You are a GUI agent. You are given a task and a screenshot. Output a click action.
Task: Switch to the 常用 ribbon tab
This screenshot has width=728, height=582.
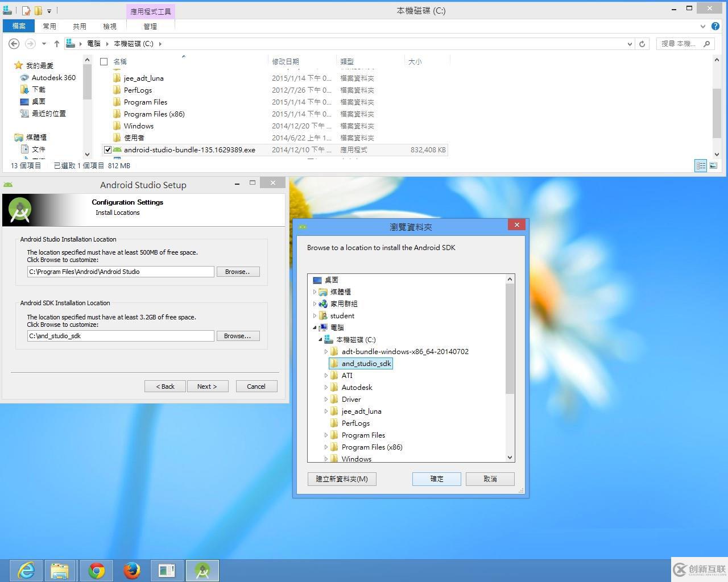coord(49,26)
